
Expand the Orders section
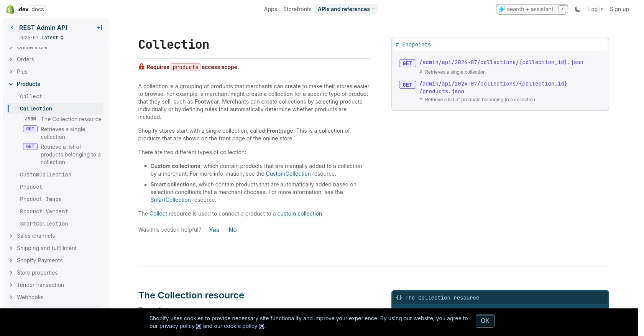pyautogui.click(x=11, y=59)
